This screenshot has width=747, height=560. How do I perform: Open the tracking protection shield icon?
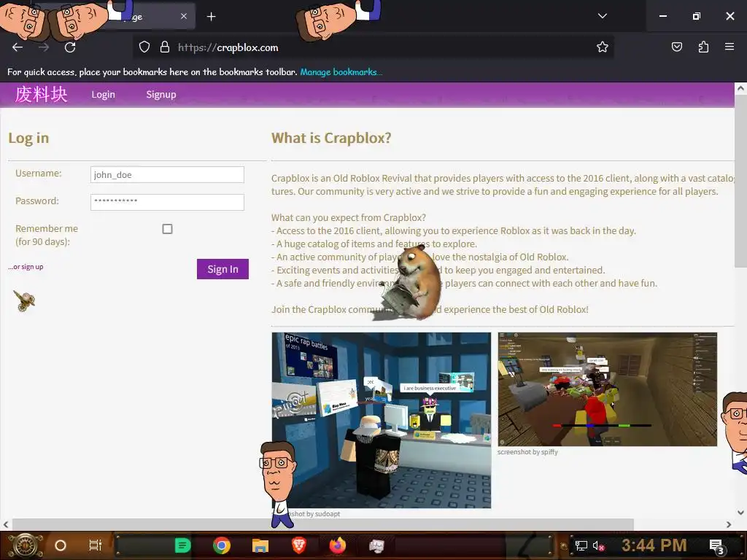click(144, 47)
